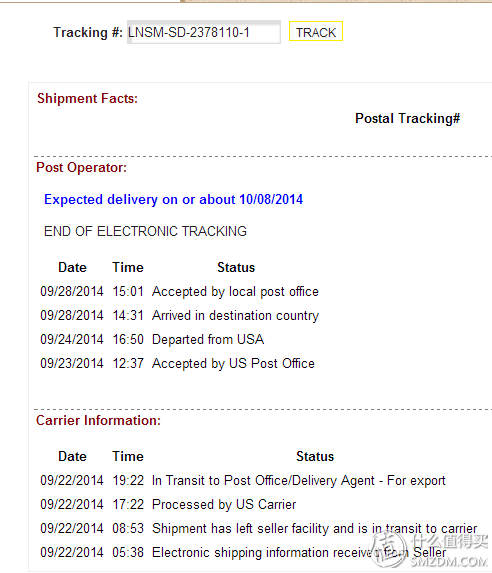Click the Postal Tracking# column header
This screenshot has height=573, width=492.
(x=408, y=118)
